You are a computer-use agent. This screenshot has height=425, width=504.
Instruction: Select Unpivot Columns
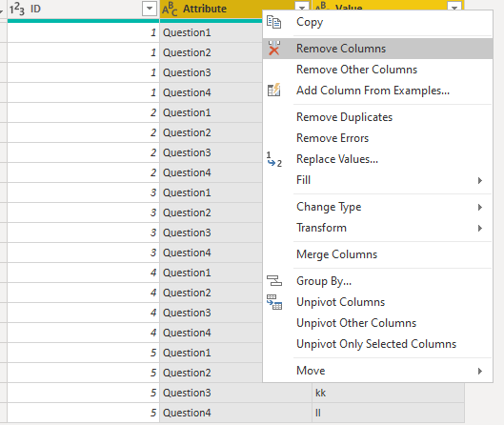coord(377,302)
